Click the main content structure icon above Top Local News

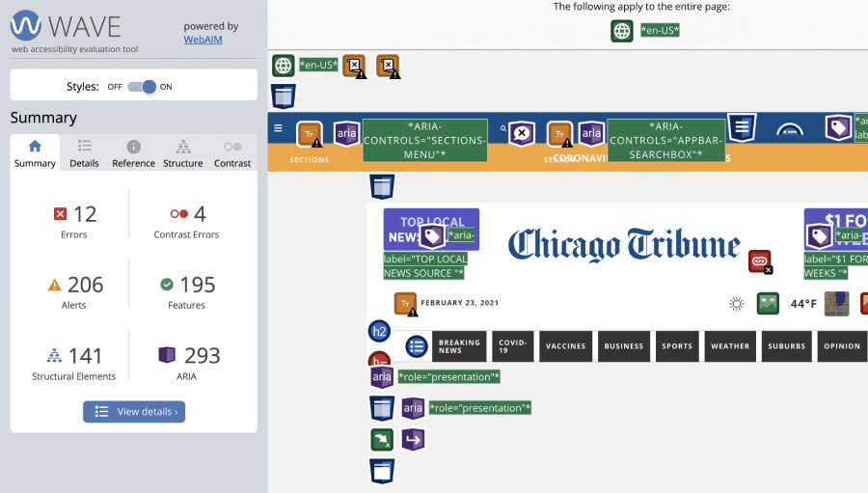click(x=382, y=186)
